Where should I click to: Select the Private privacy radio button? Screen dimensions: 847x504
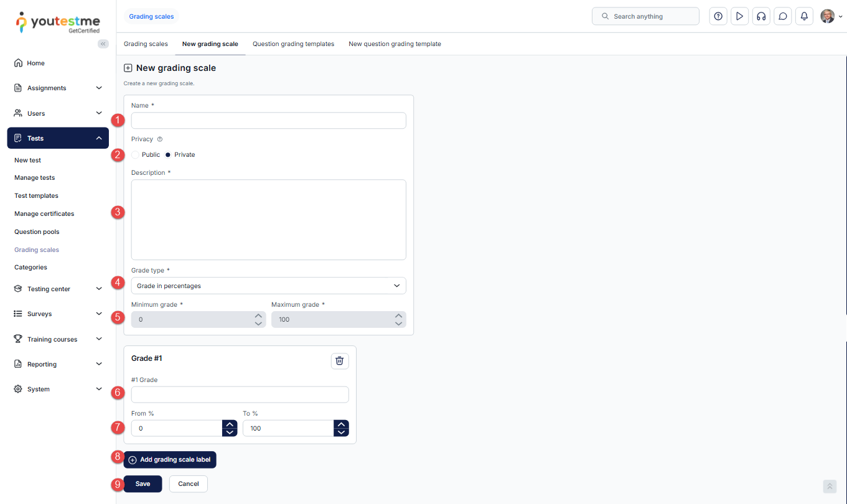[168, 154]
